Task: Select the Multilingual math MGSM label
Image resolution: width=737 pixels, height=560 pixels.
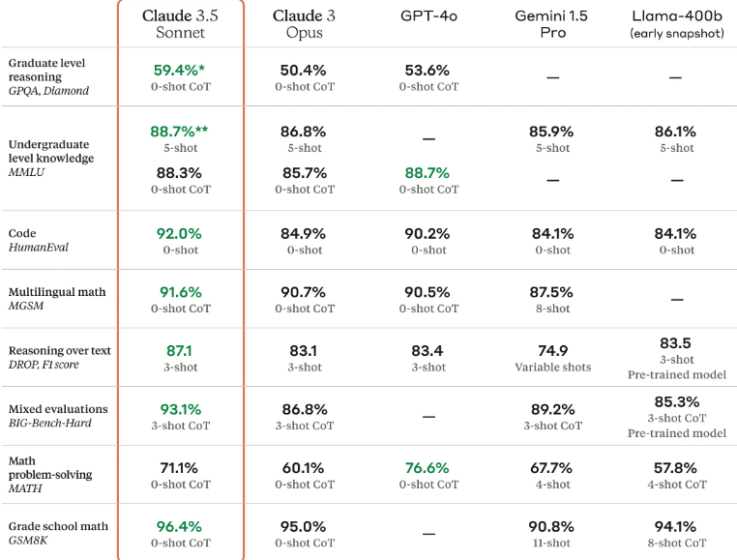Action: [57, 299]
